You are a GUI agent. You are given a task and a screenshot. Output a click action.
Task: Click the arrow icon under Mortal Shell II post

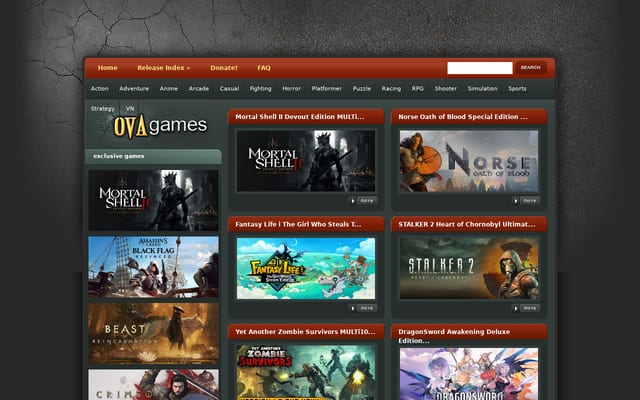(353, 200)
